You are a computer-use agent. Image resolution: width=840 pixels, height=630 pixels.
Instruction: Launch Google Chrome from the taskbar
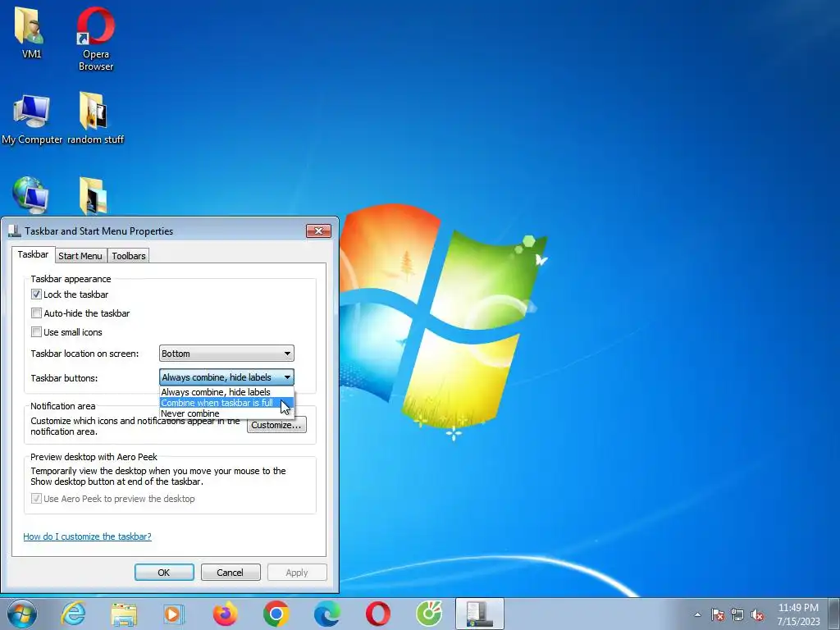pos(276,614)
